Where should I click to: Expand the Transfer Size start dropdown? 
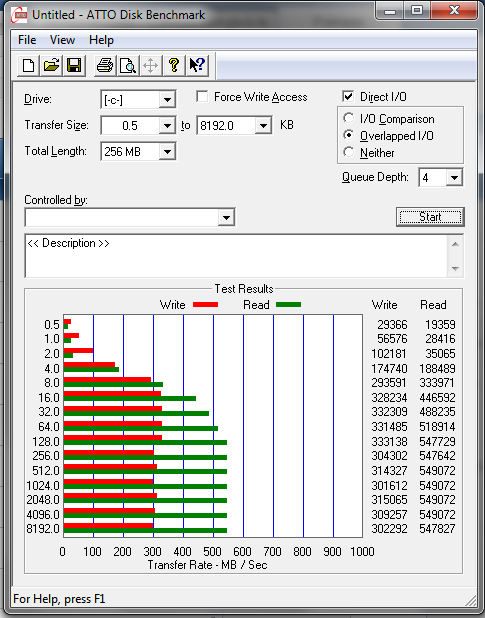(167, 126)
